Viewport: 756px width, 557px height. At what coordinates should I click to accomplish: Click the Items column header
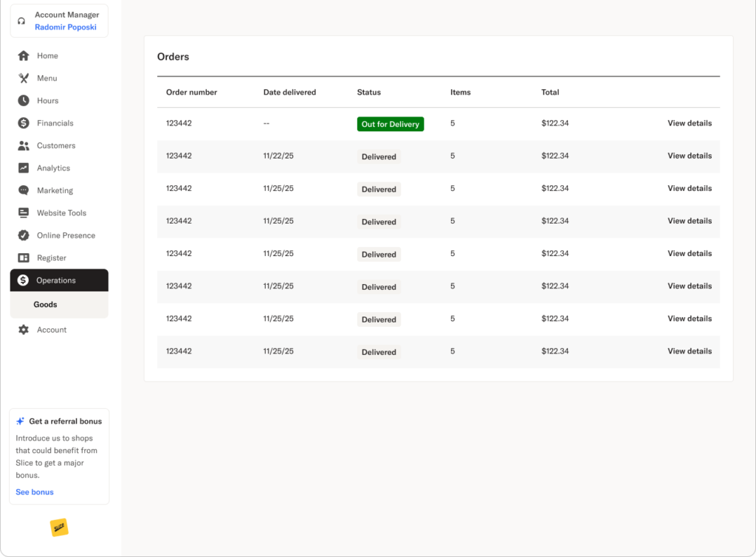[461, 92]
